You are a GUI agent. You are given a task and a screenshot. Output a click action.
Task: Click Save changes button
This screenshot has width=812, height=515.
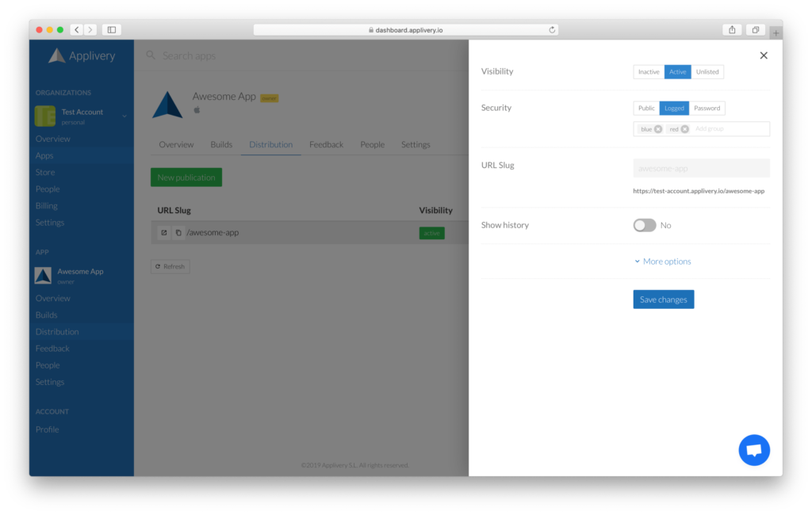pos(664,299)
